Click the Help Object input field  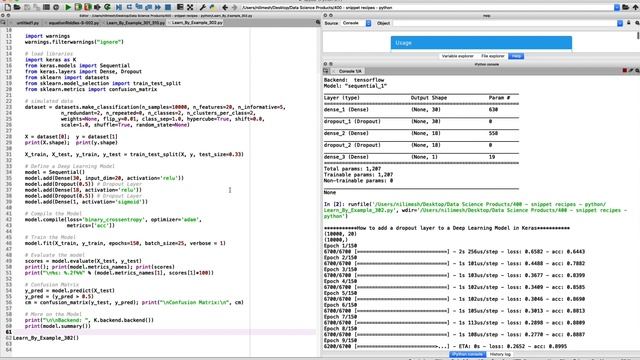pos(504,23)
